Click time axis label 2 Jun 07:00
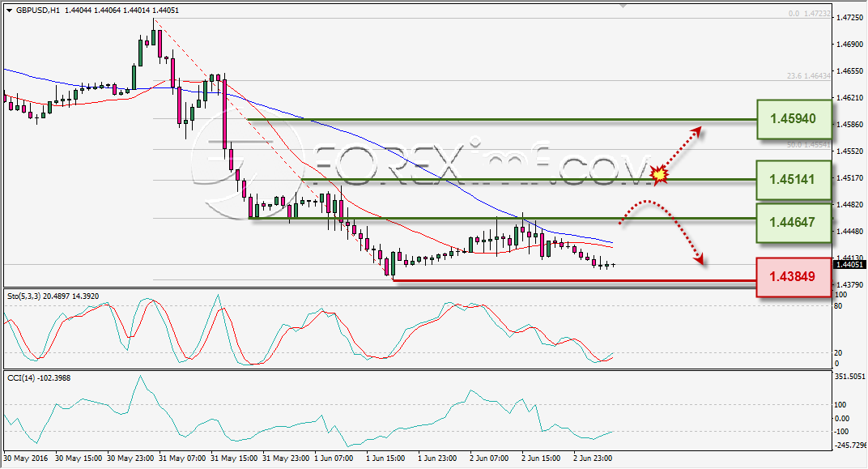This screenshot has height=469, width=868. click(x=489, y=458)
